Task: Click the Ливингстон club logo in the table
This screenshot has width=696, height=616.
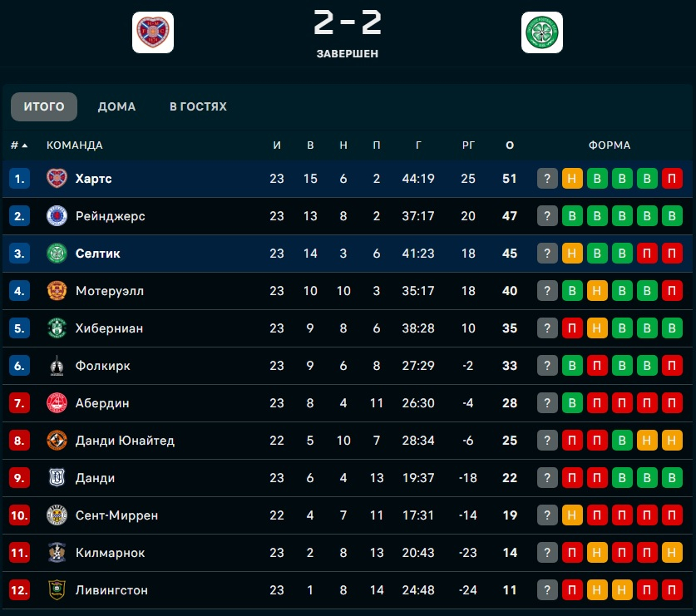Action: pyautogui.click(x=57, y=590)
